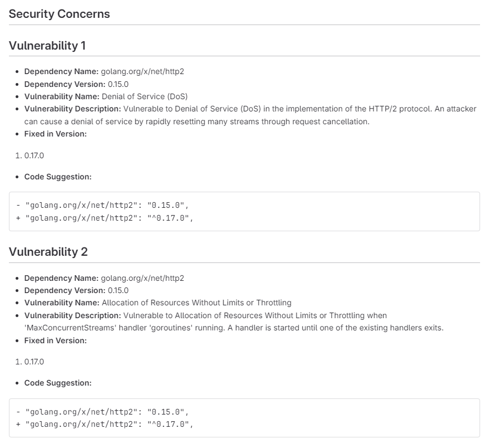Screen dimensions: 489x448
Task: Select the Vulnerability 1 heading
Action: click(x=47, y=46)
